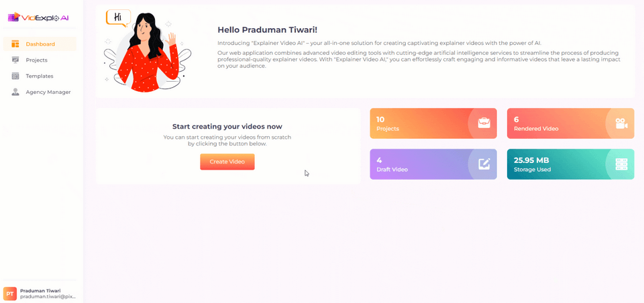Click the Templates icon in sidebar
The height and width of the screenshot is (303, 644).
pos(15,76)
